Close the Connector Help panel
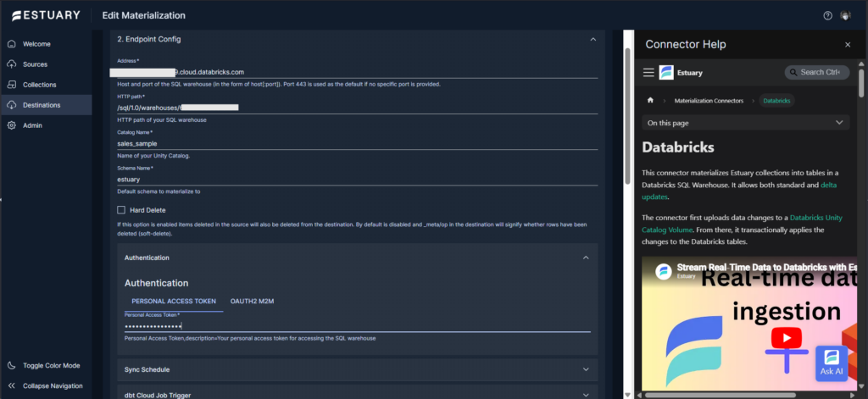The height and width of the screenshot is (399, 868). point(848,45)
